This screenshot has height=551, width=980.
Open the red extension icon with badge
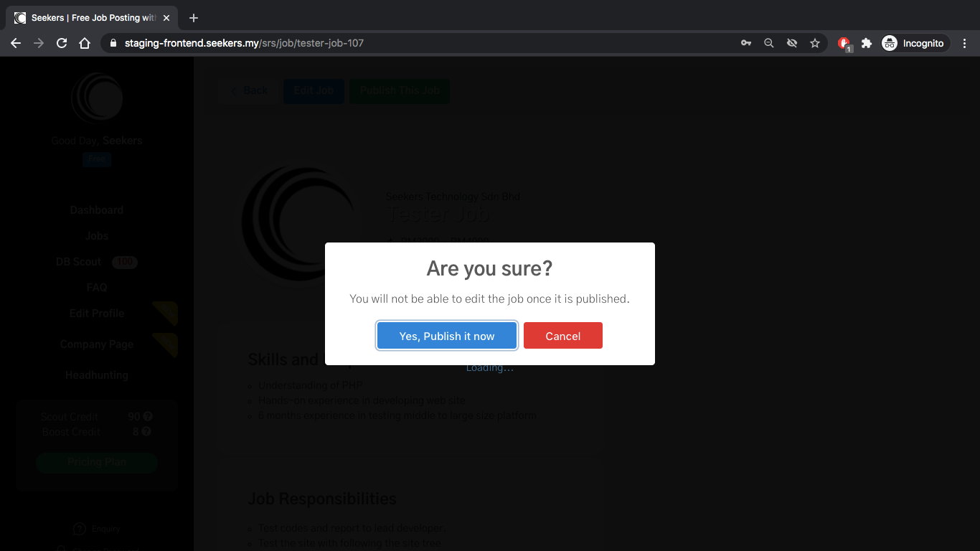844,44
